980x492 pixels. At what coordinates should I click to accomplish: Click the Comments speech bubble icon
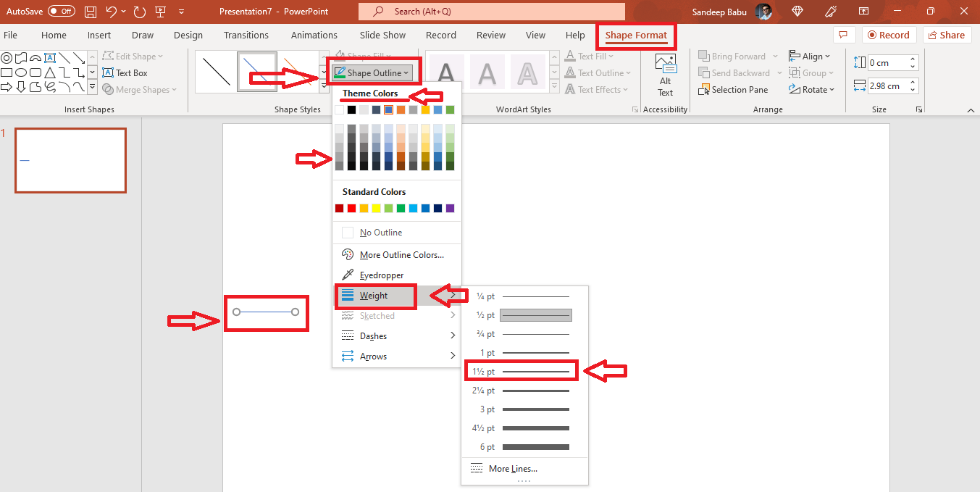coord(842,35)
